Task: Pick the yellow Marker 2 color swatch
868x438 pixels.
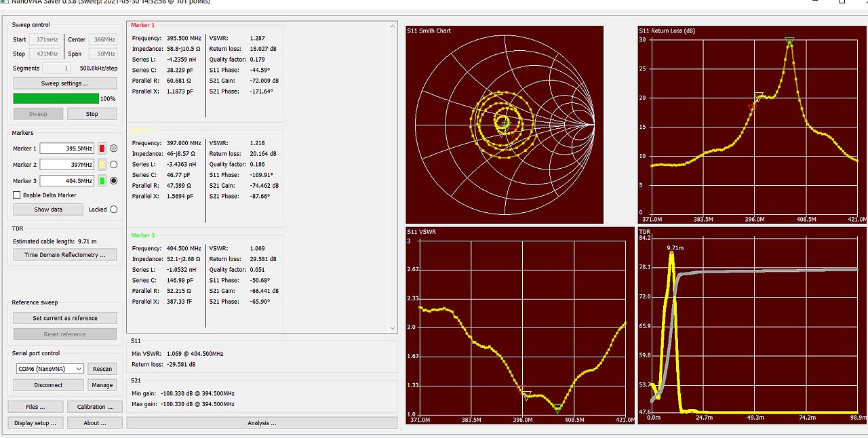Action: pos(102,165)
